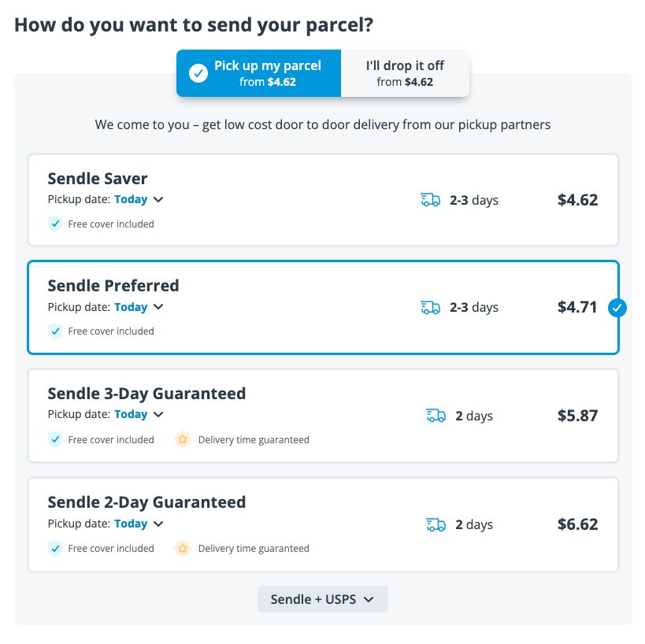Image resolution: width=645 pixels, height=644 pixels.
Task: Click Today link under Sendle 3-Day Guaranteed
Action: pyautogui.click(x=131, y=414)
